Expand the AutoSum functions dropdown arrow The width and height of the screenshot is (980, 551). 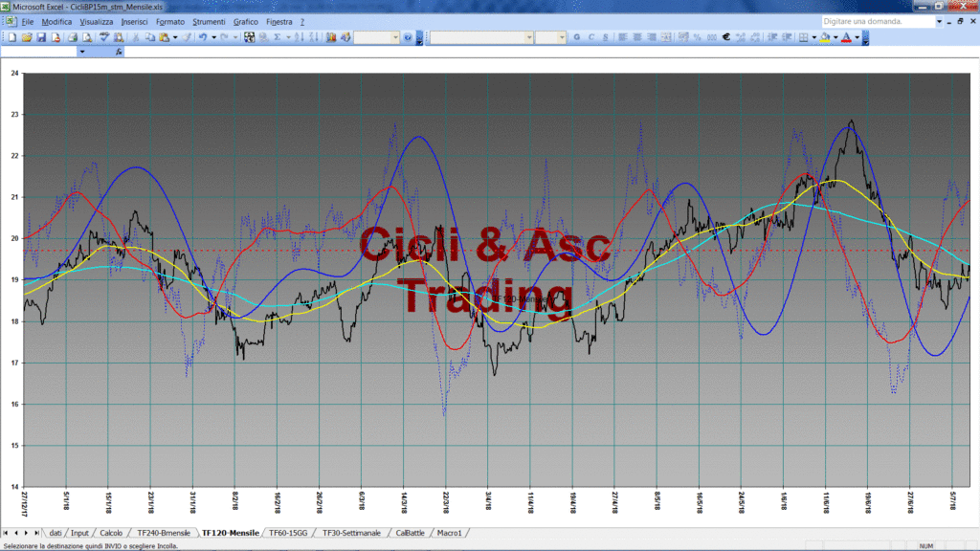click(288, 37)
